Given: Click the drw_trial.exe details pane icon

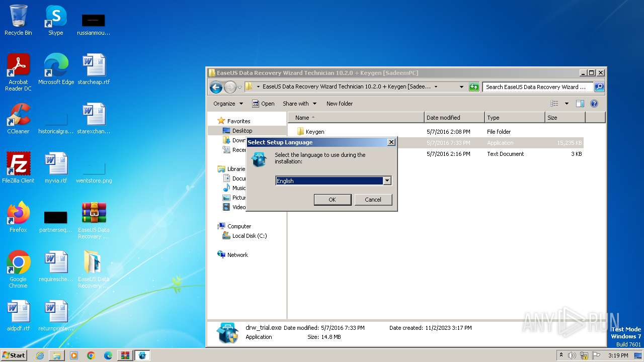Looking at the screenshot, I should click(x=227, y=333).
